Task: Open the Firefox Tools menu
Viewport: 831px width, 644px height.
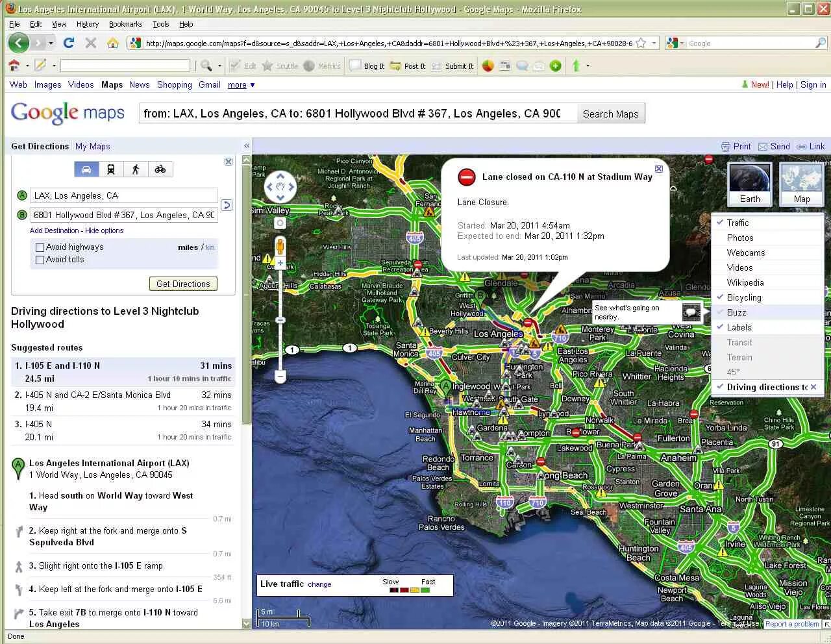Action: click(161, 24)
